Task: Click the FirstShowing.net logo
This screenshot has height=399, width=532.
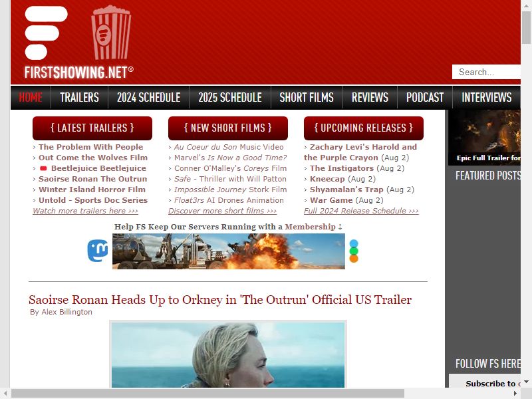Action: click(78, 43)
